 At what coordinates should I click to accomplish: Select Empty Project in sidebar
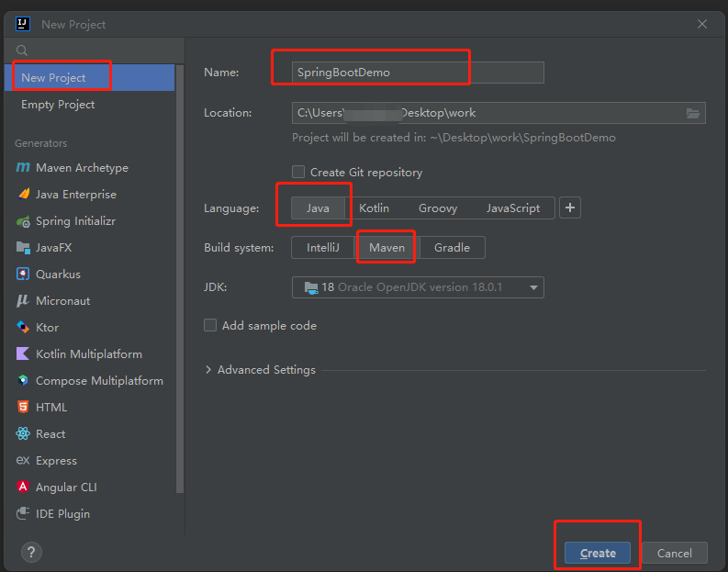point(58,105)
